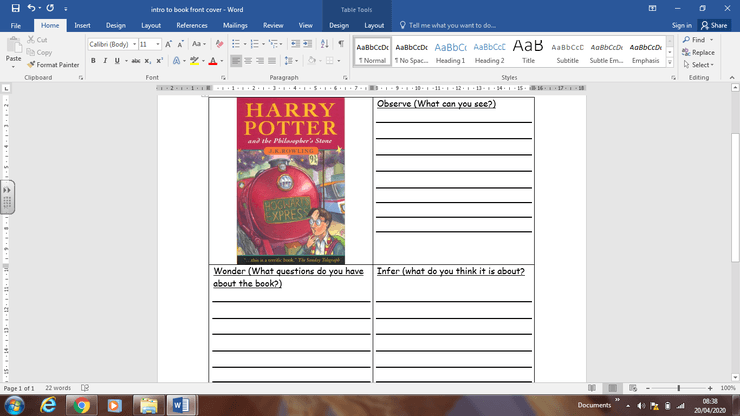740x416 pixels.
Task: Click the Replace button
Action: tap(698, 52)
